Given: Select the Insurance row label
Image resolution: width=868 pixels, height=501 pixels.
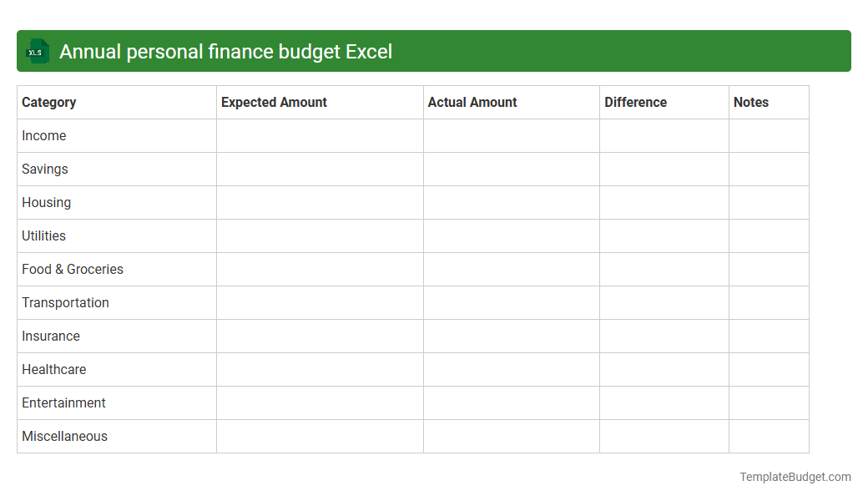Looking at the screenshot, I should tap(51, 336).
